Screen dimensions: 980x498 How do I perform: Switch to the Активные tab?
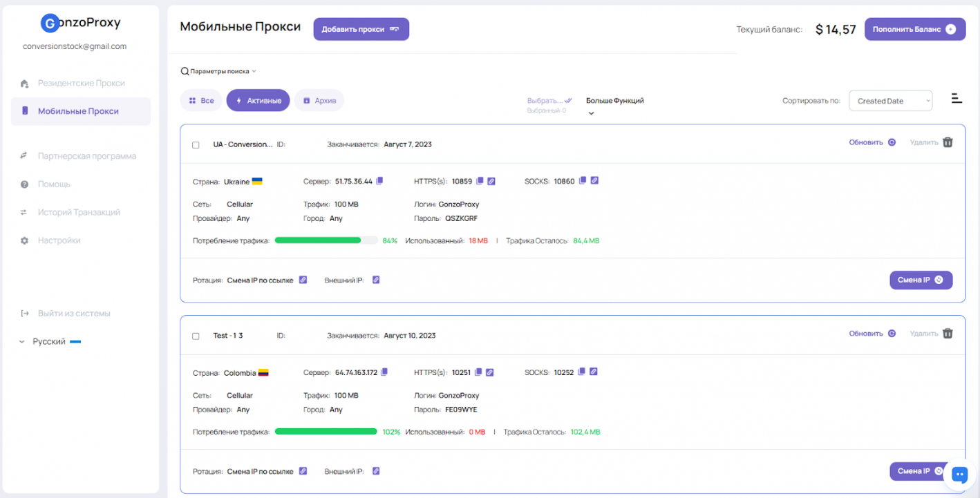(x=258, y=100)
